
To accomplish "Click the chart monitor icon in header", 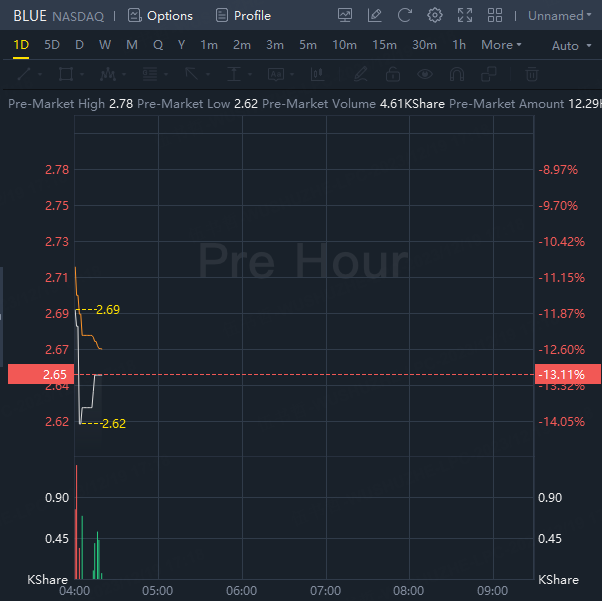I will pos(344,16).
